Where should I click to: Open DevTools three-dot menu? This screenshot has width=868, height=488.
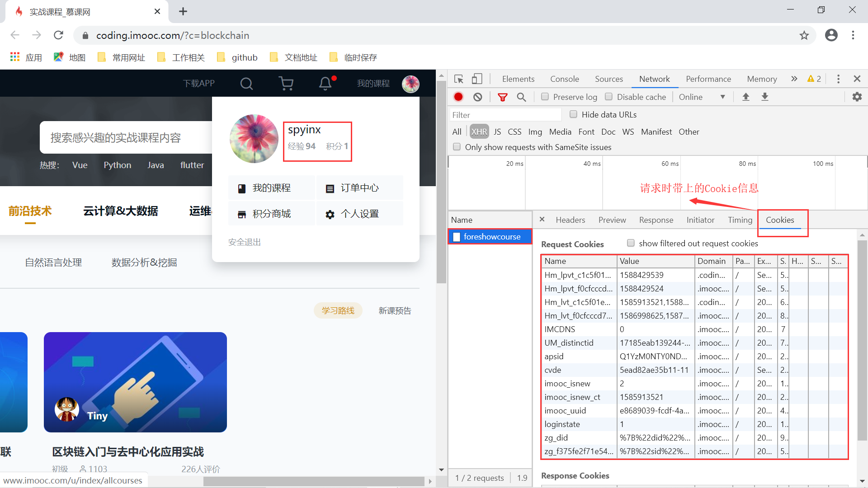(838, 79)
